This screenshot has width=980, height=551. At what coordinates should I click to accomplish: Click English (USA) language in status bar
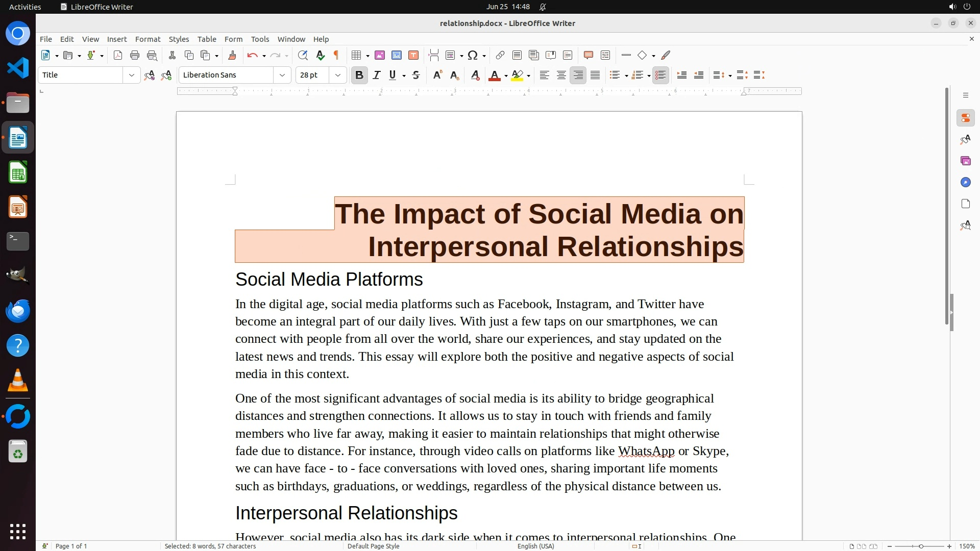pos(535,546)
